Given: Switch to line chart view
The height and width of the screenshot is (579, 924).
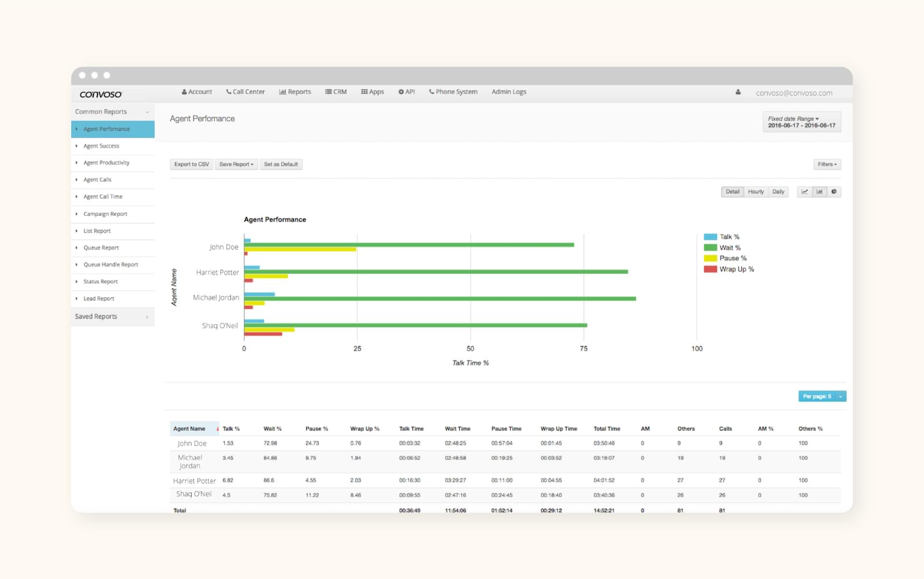Looking at the screenshot, I should coord(804,192).
